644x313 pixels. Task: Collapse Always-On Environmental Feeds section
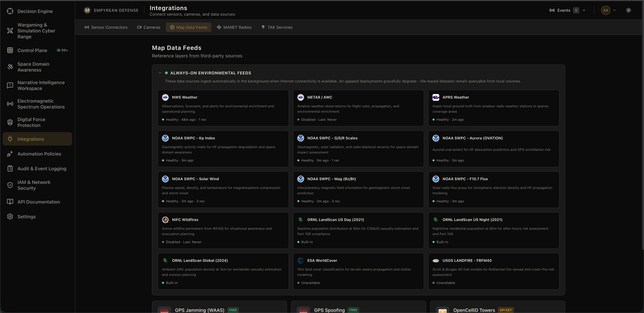[x=160, y=73]
